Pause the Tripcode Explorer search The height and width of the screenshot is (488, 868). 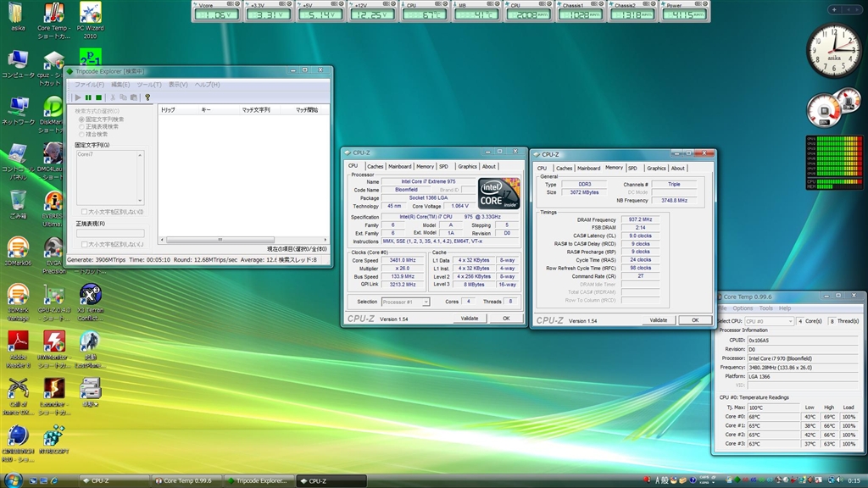[88, 97]
